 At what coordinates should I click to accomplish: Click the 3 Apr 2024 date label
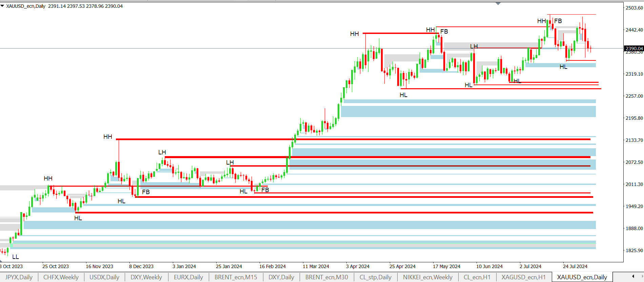click(x=358, y=266)
